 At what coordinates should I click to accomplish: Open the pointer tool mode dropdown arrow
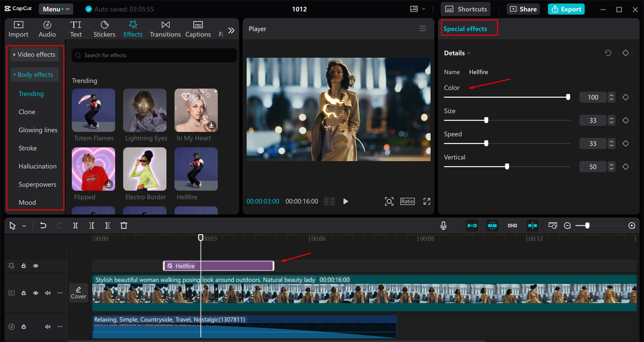[x=24, y=226]
